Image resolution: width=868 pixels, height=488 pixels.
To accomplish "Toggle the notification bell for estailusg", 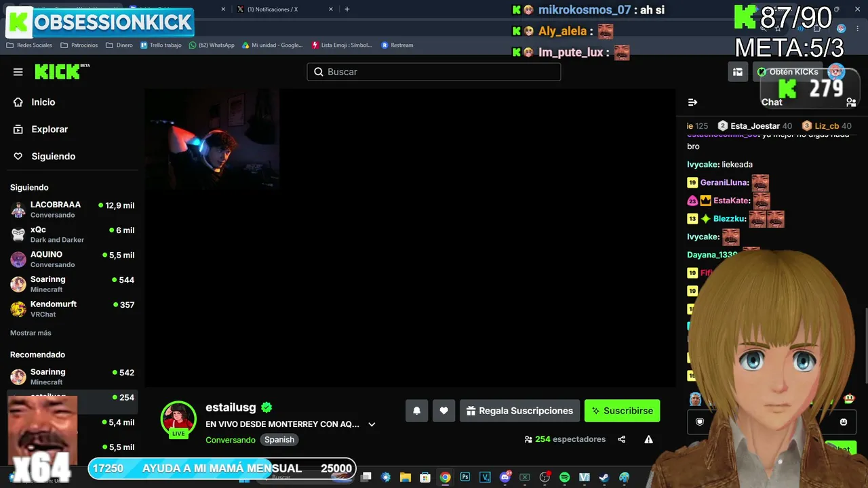I will [416, 411].
